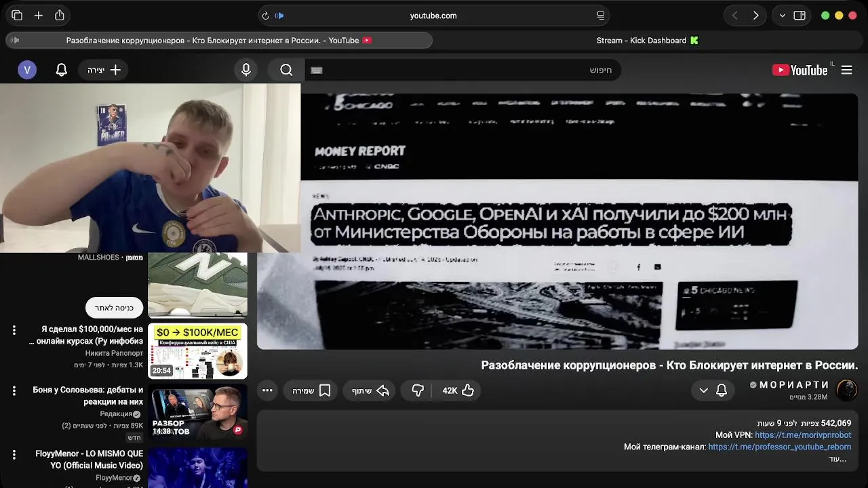
Task: Open YouTube notifications bell
Action: coord(62,70)
